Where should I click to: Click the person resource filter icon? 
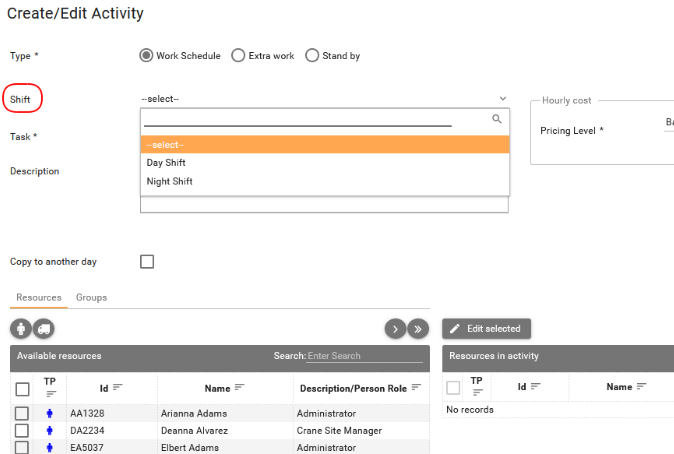tap(20, 328)
